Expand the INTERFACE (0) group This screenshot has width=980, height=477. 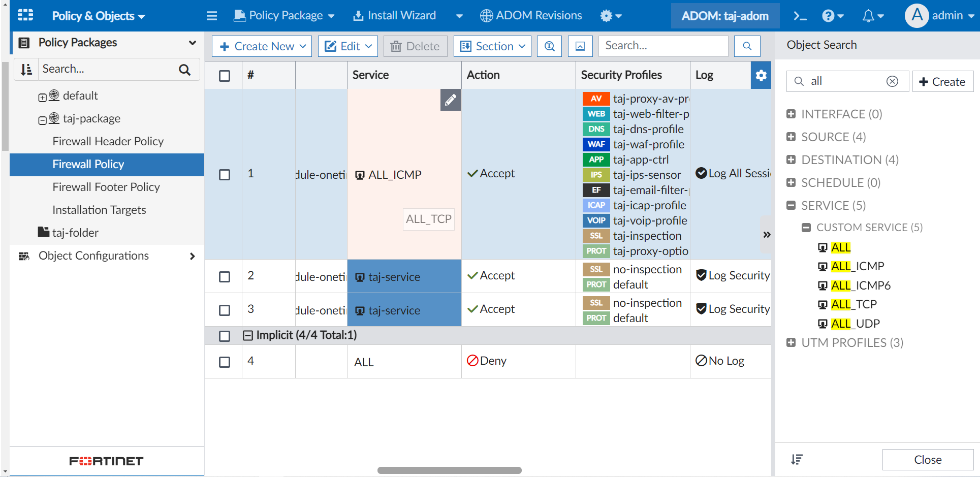coord(791,114)
